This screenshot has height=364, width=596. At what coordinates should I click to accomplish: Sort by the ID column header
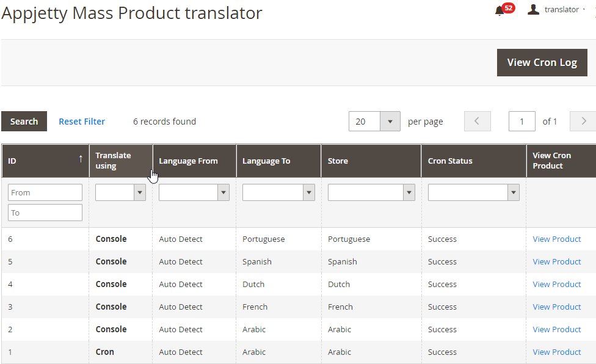tap(45, 161)
